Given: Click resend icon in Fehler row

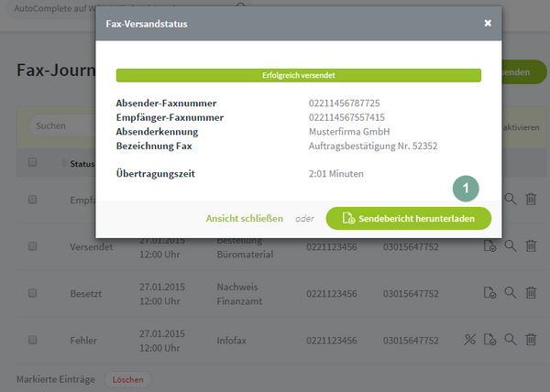Looking at the screenshot, I should pos(469,340).
